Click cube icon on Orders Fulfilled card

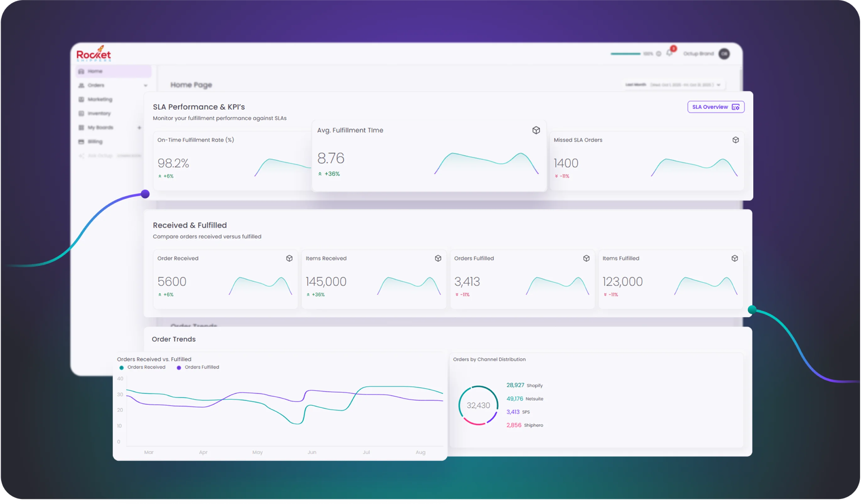tap(586, 259)
